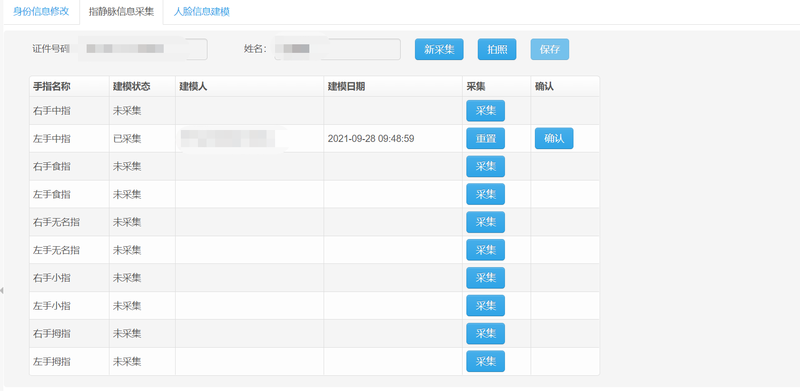Select the 左手食指 cell
Image resolution: width=800 pixels, height=391 pixels.
click(x=69, y=194)
